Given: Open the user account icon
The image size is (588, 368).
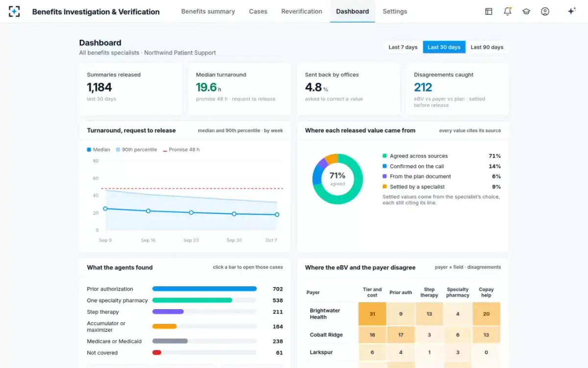Looking at the screenshot, I should pyautogui.click(x=545, y=11).
